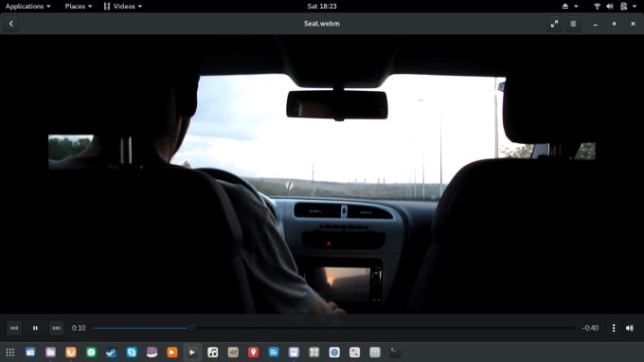The width and height of the screenshot is (644, 362).
Task: Minimize the Videos window
Action: pyautogui.click(x=595, y=24)
